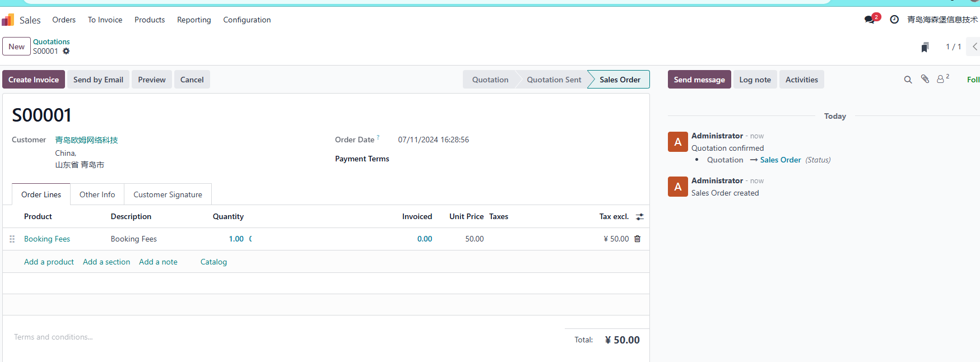Click Add a section

(x=106, y=262)
